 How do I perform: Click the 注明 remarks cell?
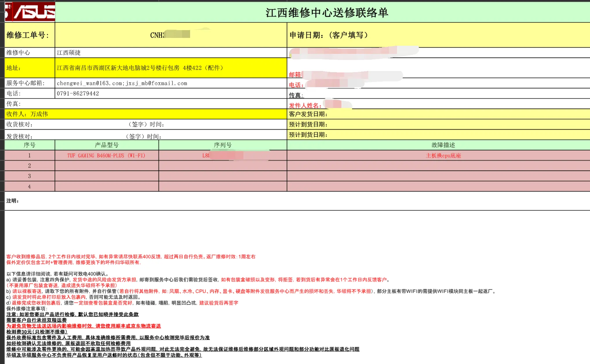[x=297, y=201]
